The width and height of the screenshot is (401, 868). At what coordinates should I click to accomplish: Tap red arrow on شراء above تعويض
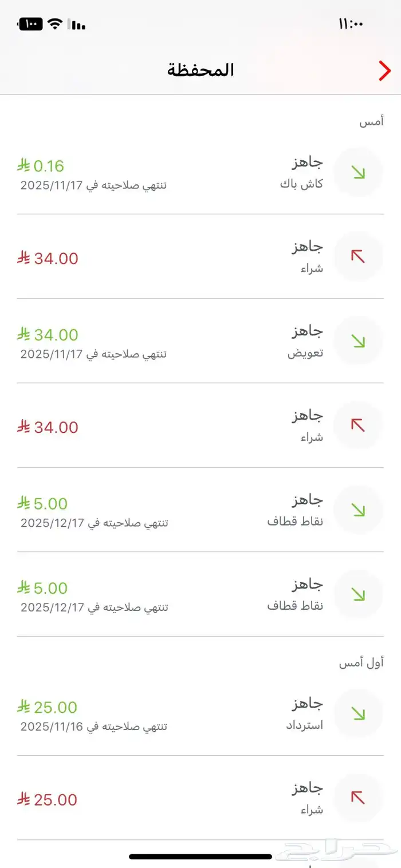tap(359, 257)
